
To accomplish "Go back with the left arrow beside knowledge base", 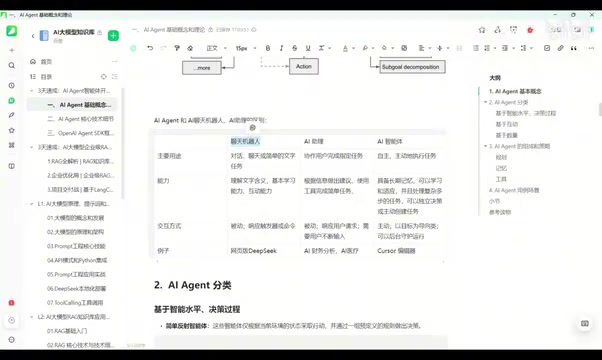I will coord(33,36).
